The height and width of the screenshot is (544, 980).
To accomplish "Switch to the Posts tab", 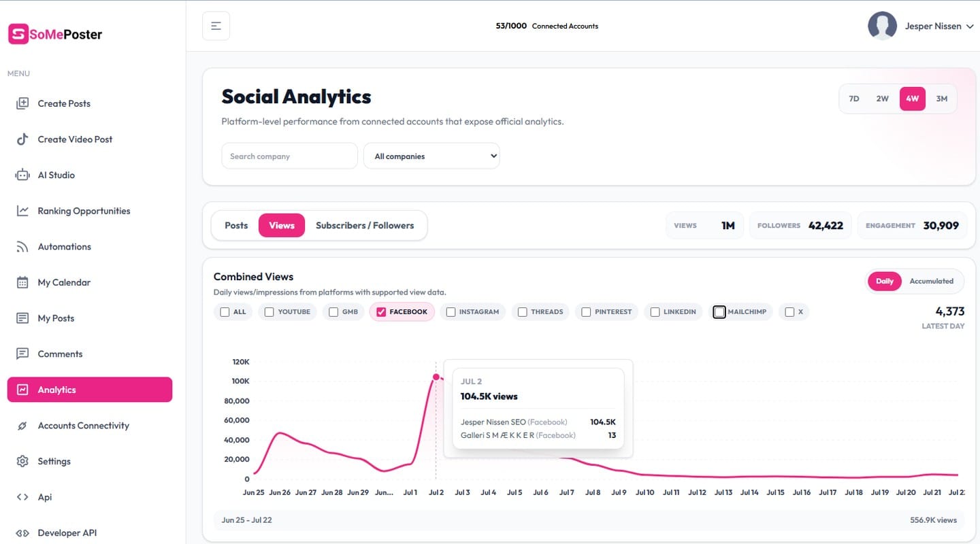I will pyautogui.click(x=236, y=225).
